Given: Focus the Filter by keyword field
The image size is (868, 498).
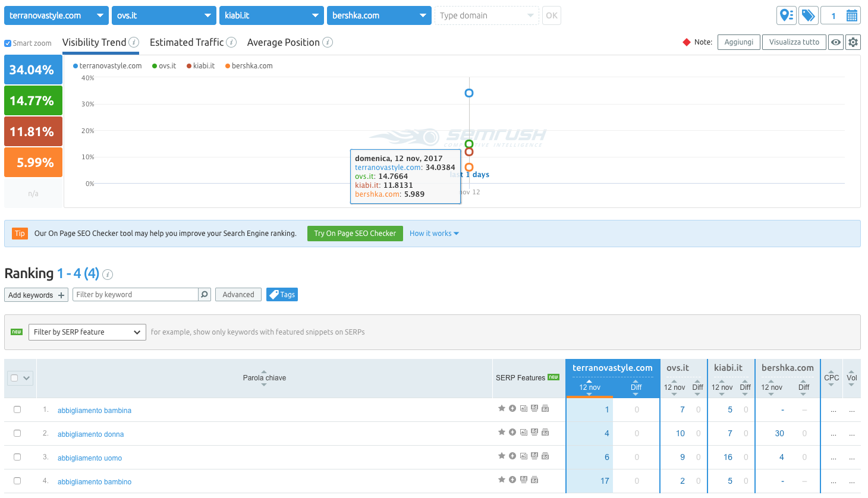Looking at the screenshot, I should click(x=136, y=294).
